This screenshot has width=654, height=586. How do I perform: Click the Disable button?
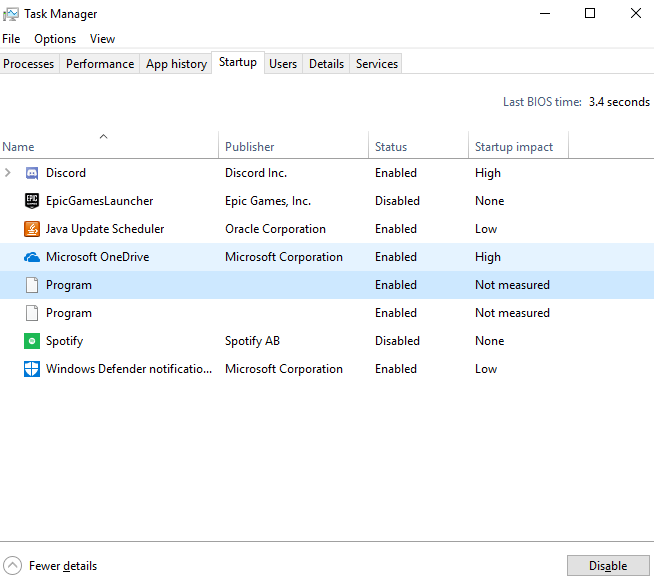608,566
